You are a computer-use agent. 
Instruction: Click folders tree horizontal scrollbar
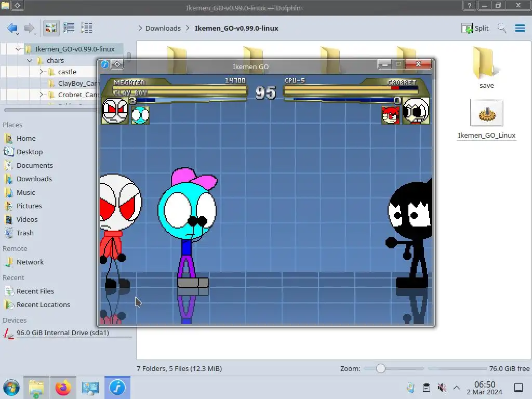[50, 110]
